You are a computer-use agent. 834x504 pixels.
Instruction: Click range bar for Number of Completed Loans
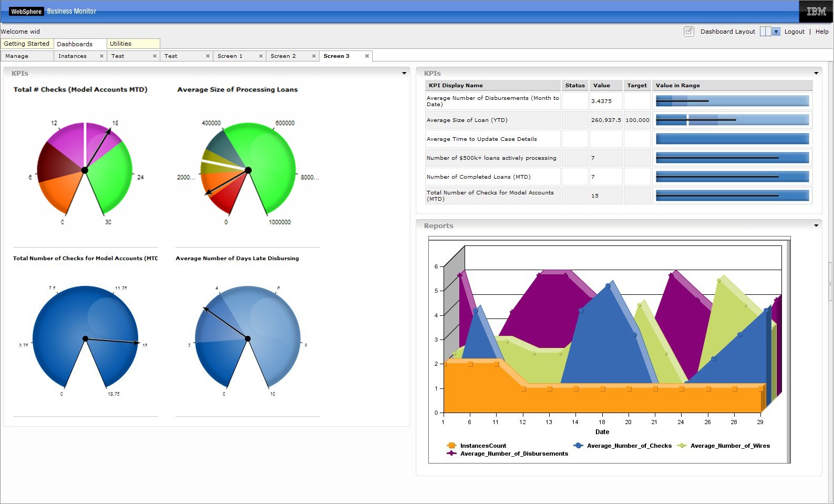point(733,177)
